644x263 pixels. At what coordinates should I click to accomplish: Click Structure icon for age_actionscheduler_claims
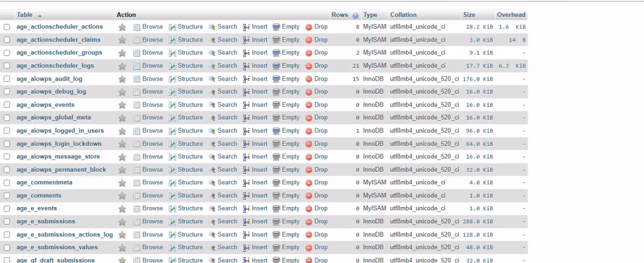coord(172,40)
